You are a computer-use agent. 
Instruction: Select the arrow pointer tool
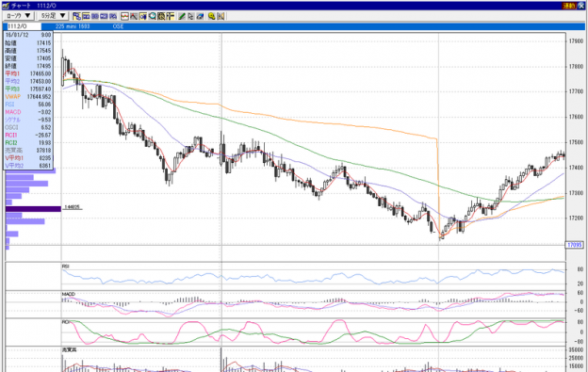[191, 16]
